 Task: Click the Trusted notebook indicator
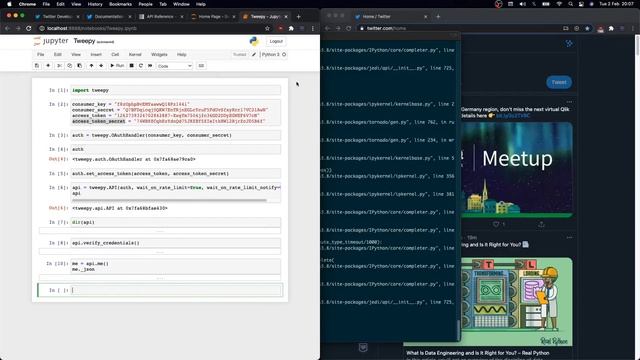pos(240,54)
